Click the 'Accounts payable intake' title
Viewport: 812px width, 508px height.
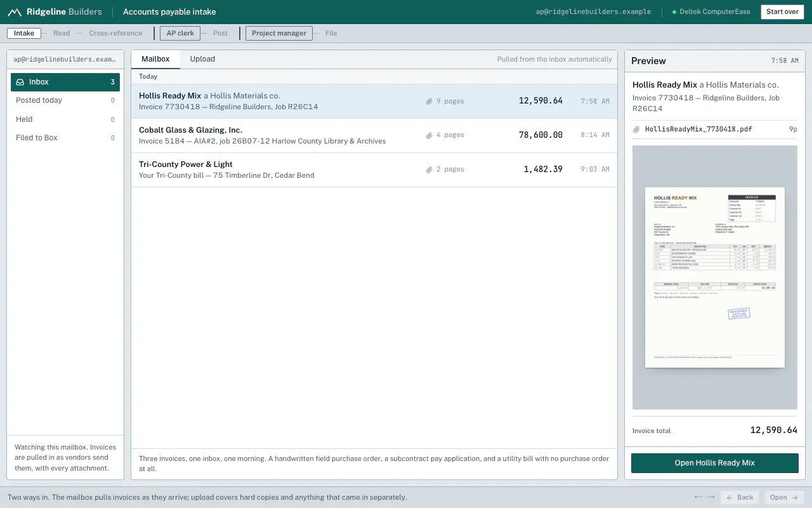click(169, 12)
